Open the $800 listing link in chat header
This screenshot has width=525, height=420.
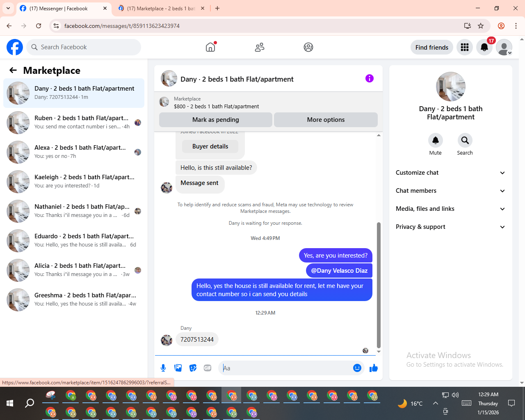(216, 106)
